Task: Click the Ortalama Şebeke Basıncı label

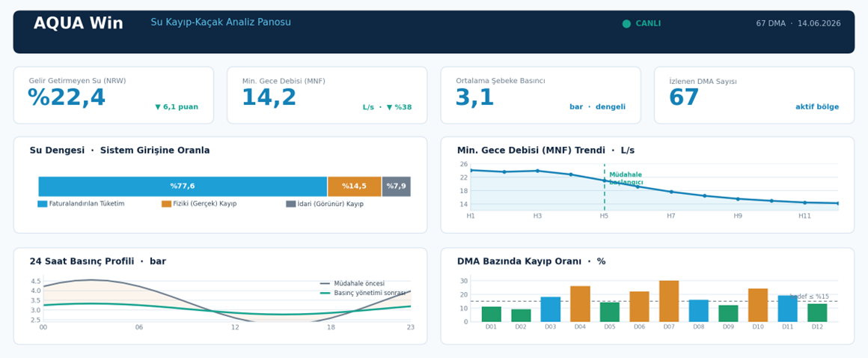Action: pos(501,81)
